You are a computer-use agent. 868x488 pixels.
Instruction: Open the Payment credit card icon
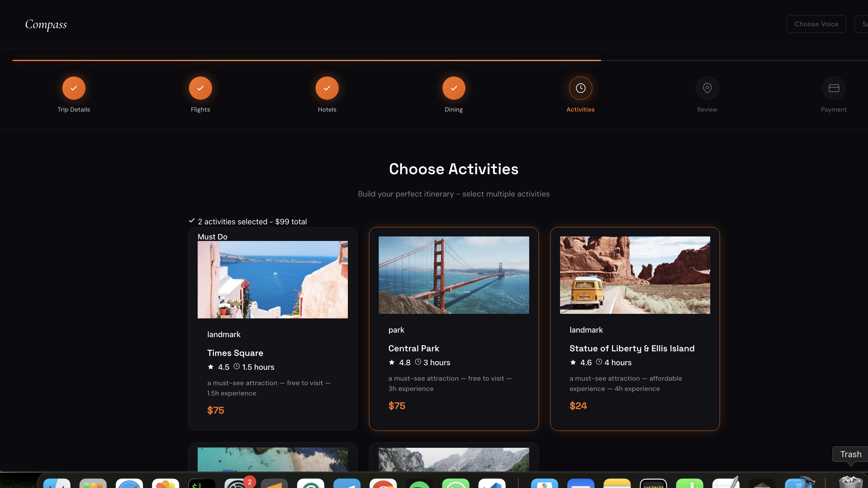tap(834, 88)
